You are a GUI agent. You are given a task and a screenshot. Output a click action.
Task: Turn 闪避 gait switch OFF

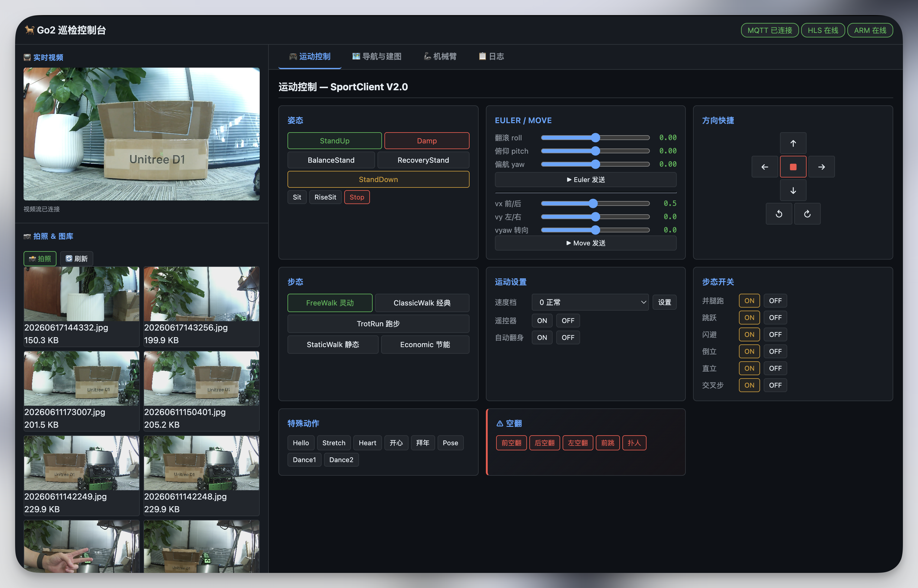coord(775,334)
